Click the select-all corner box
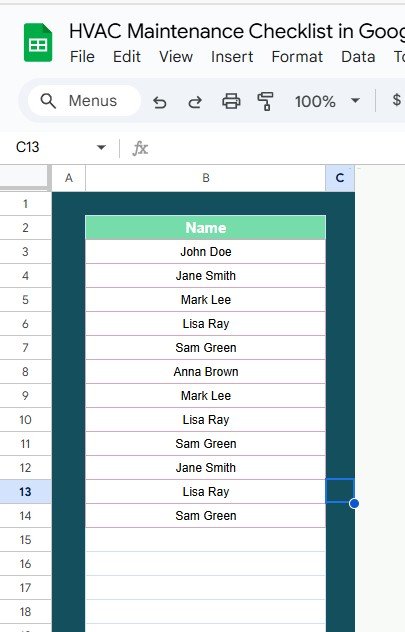 click(25, 177)
